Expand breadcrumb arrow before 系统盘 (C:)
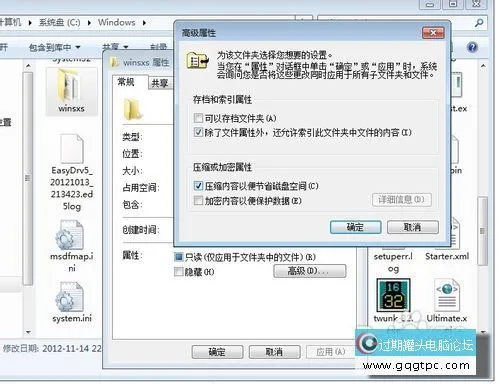 coord(30,23)
